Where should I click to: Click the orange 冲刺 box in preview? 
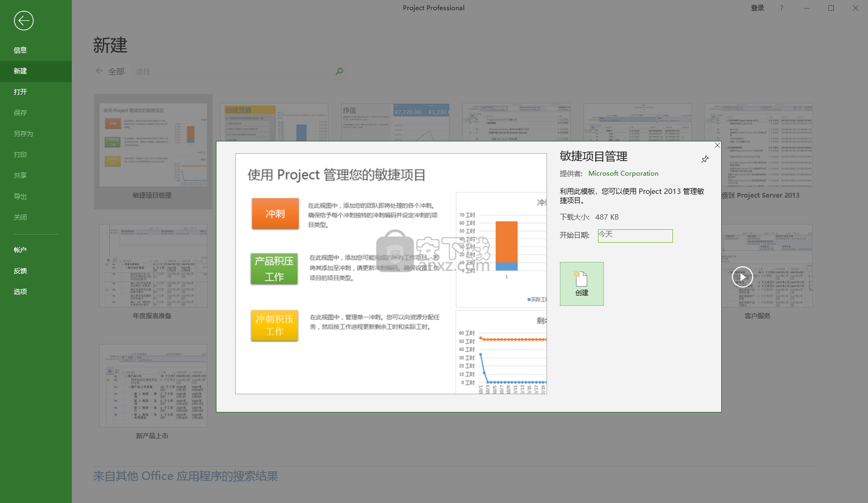pos(275,214)
